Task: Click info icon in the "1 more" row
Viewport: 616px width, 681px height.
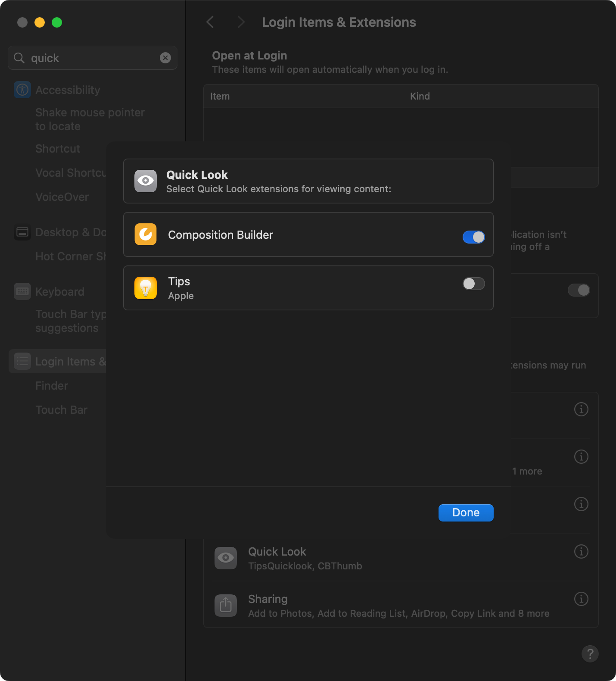Action: point(581,456)
